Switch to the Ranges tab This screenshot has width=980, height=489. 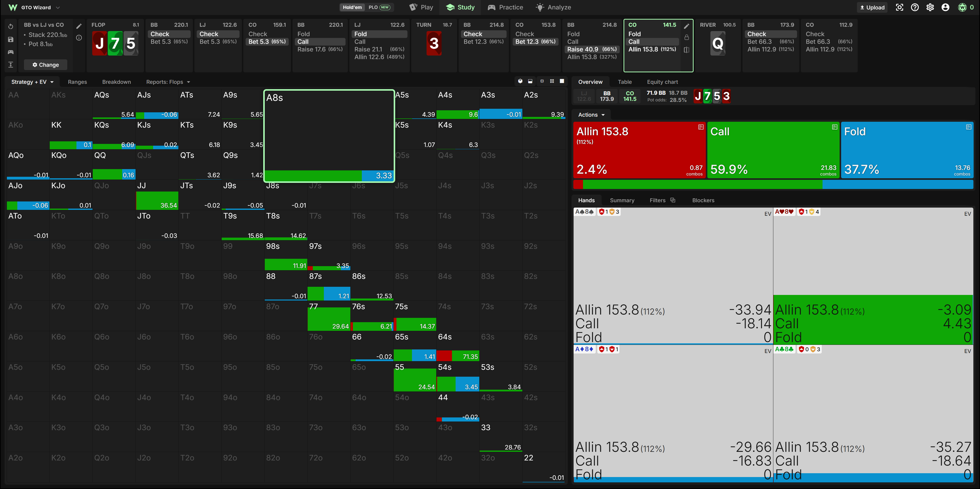point(77,82)
